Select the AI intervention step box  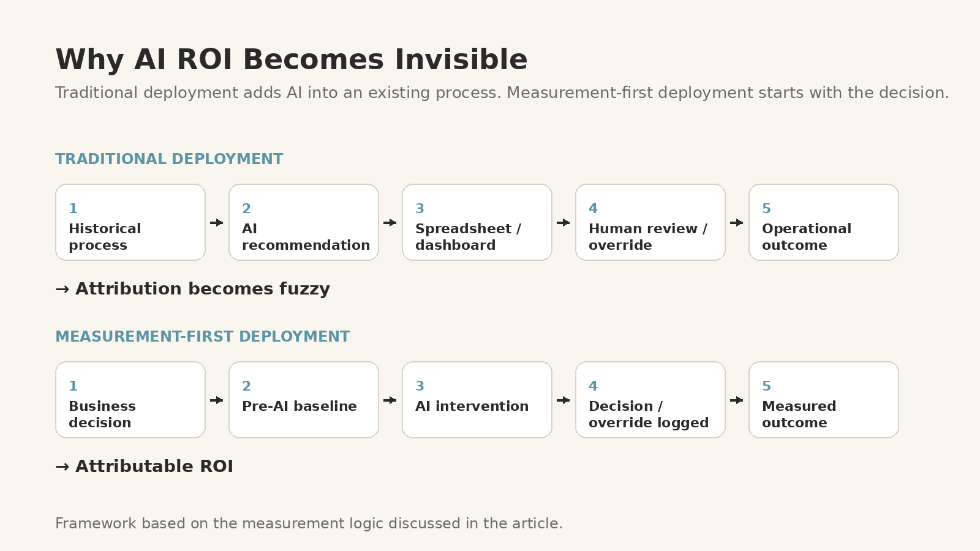coord(477,400)
